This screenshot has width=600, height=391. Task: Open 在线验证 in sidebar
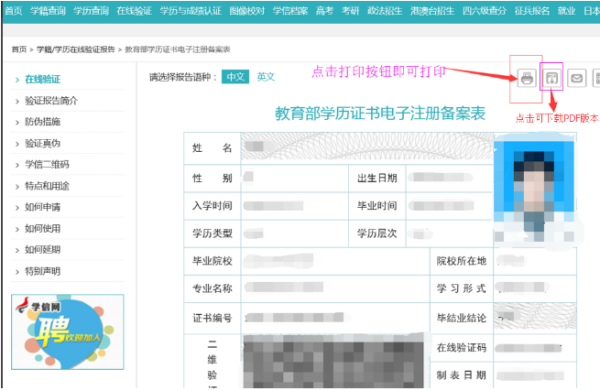(43, 79)
